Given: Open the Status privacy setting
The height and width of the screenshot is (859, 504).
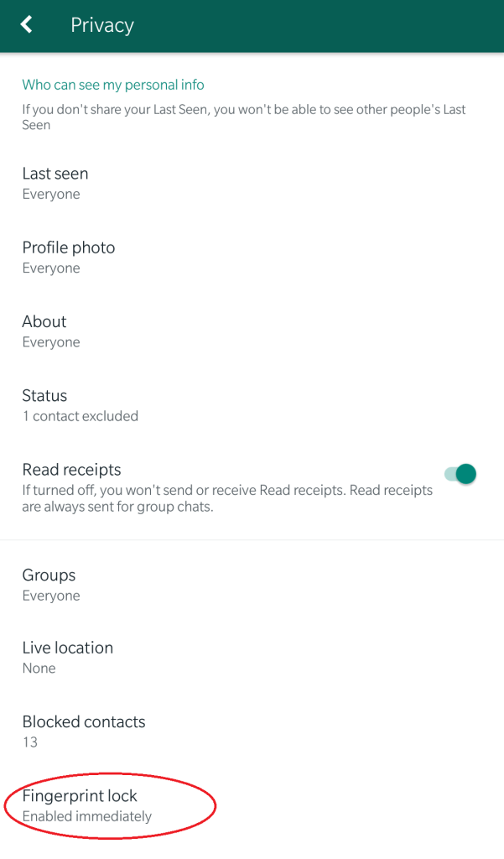Looking at the screenshot, I should coord(44,395).
